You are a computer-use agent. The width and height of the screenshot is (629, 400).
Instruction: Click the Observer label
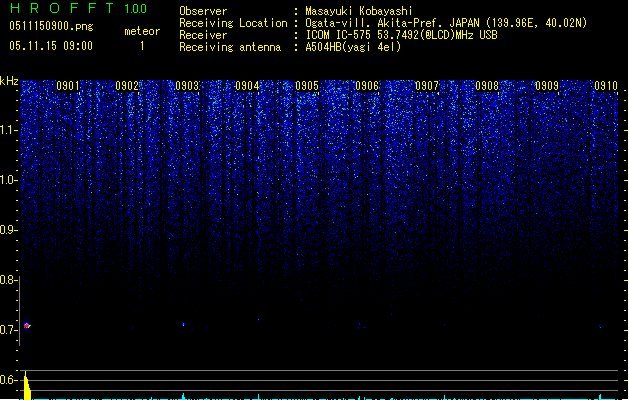point(203,11)
